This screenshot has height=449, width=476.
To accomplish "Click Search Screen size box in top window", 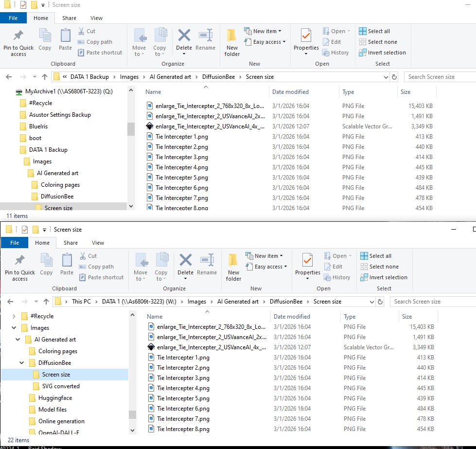I will click(440, 77).
